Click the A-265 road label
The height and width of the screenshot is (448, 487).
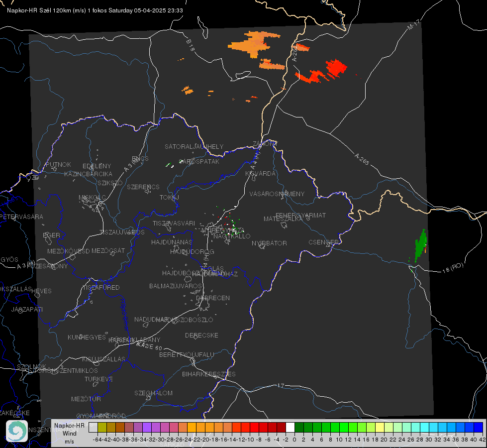(x=362, y=159)
